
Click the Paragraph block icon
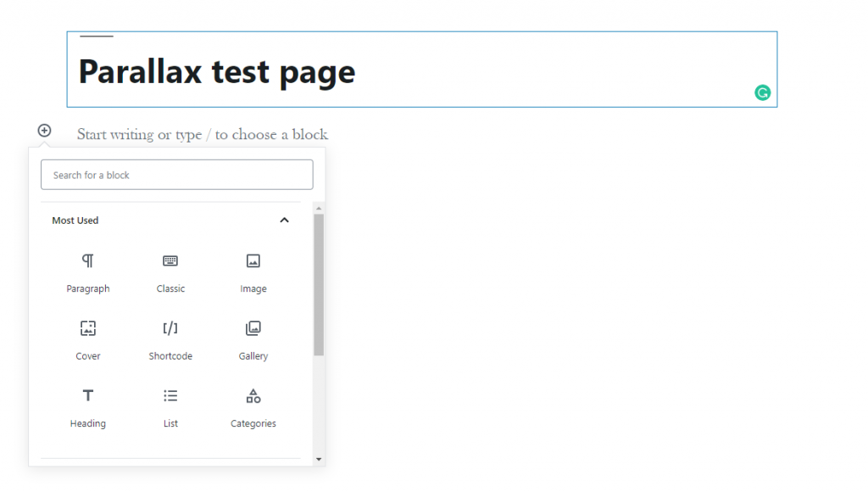click(88, 260)
